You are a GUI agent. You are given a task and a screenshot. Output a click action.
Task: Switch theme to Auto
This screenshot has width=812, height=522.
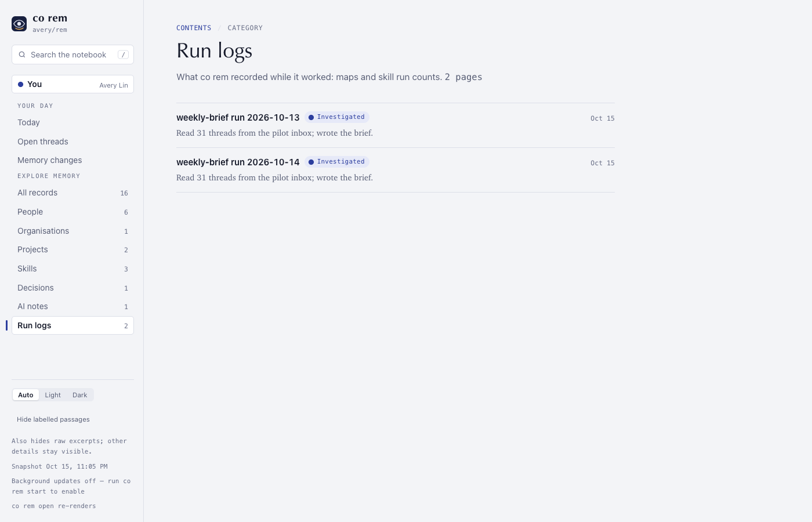(26, 395)
